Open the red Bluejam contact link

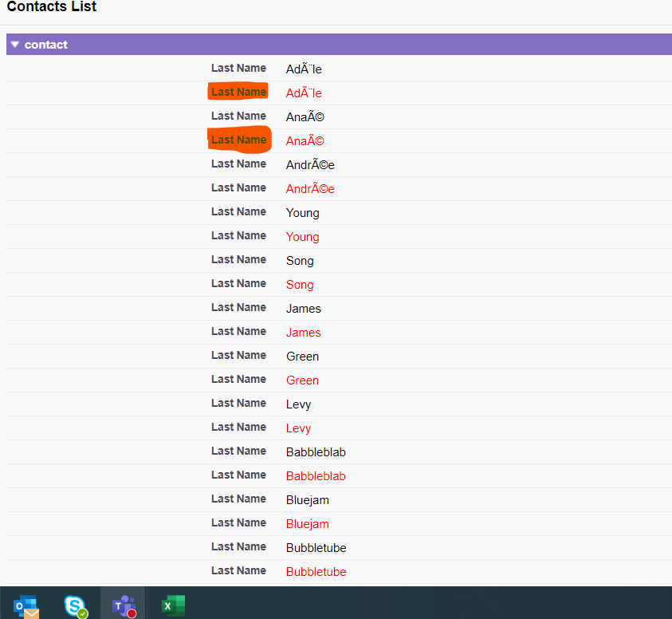307,523
